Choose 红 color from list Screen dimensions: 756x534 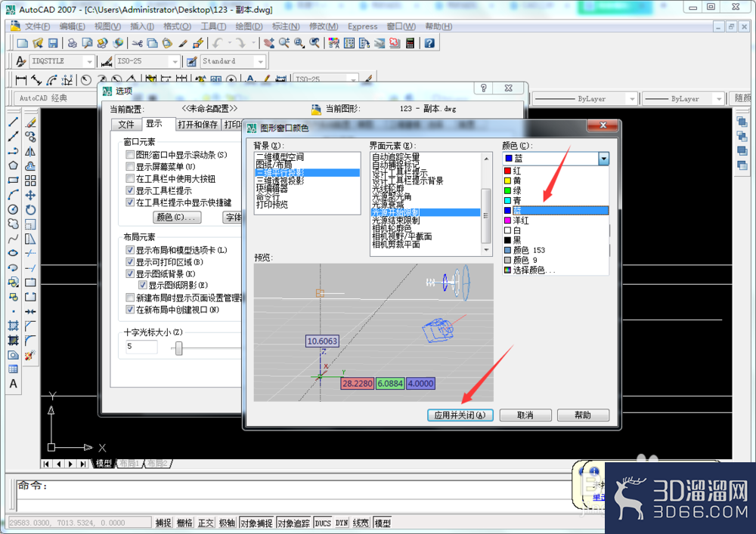[556, 171]
